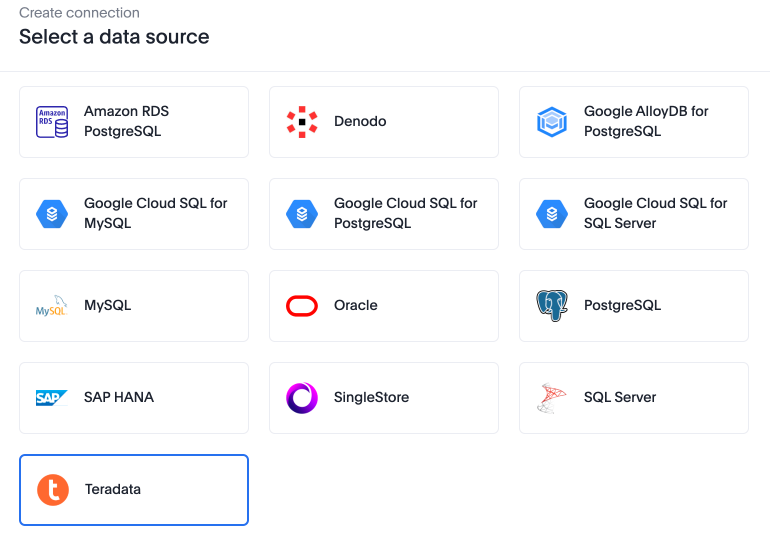
Task: Click the Denodo red dotted logo
Action: pyautogui.click(x=302, y=122)
